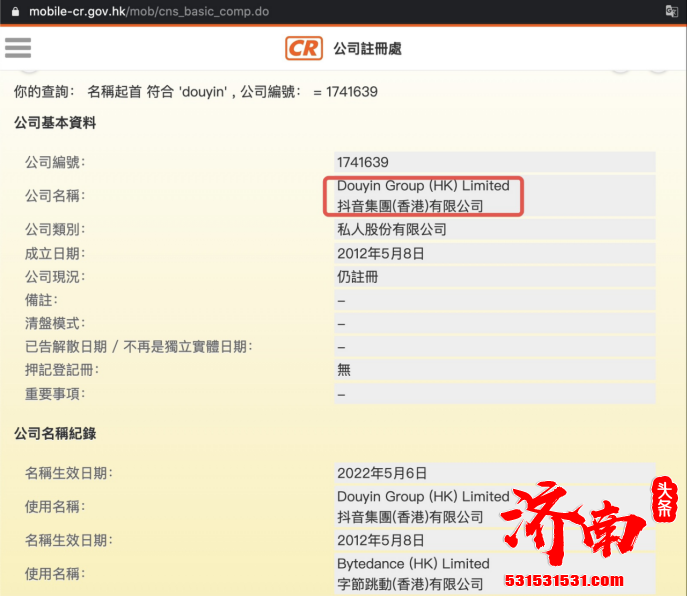Viewport: 687px width, 596px height.
Task: Click the 531531531.com watermark link
Action: [564, 580]
